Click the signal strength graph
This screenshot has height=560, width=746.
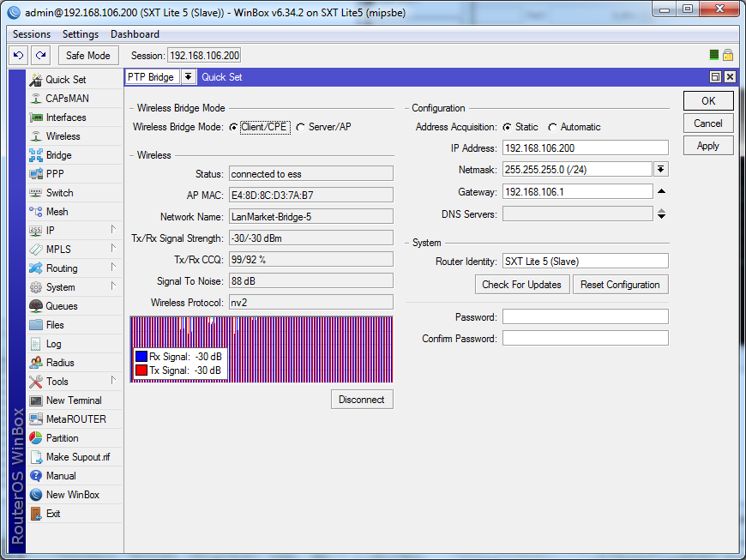[x=262, y=349]
